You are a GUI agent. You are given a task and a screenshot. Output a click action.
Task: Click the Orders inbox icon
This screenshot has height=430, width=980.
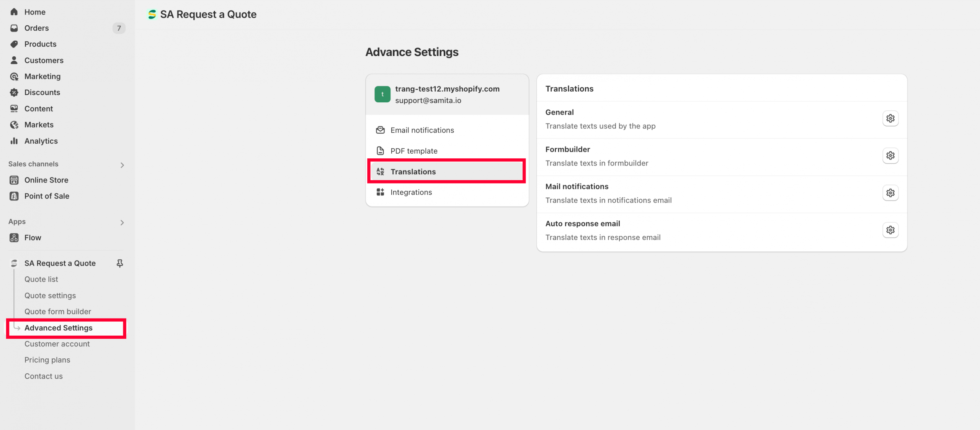tap(14, 28)
